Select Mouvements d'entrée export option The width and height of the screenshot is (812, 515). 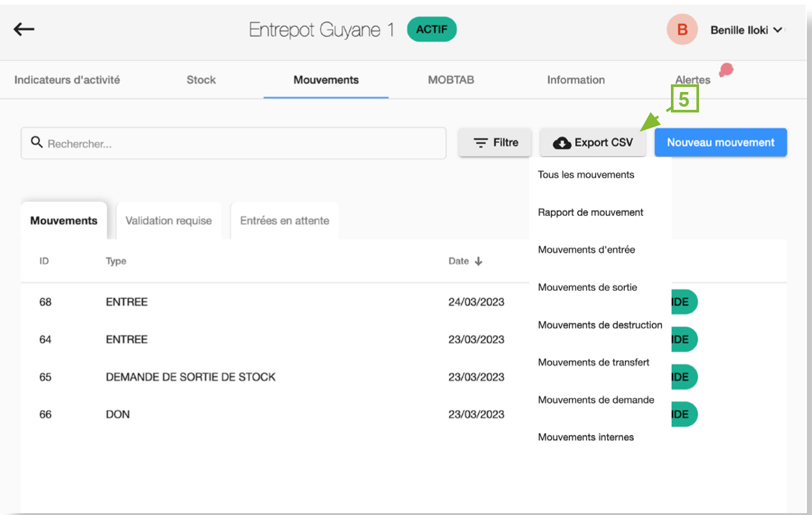point(586,250)
